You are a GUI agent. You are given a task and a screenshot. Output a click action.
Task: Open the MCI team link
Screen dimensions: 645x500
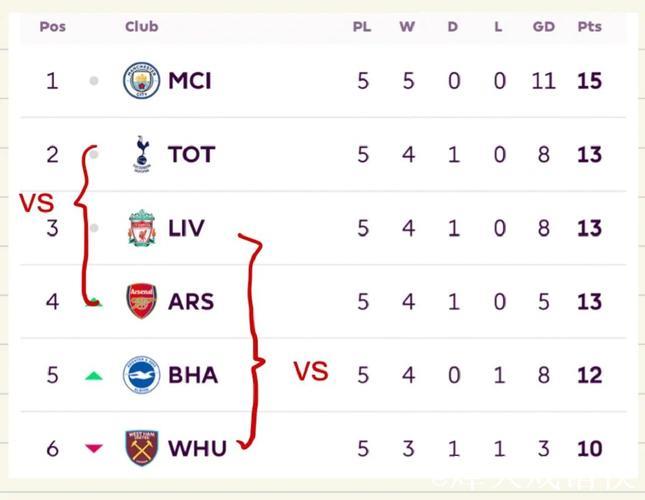(190, 81)
